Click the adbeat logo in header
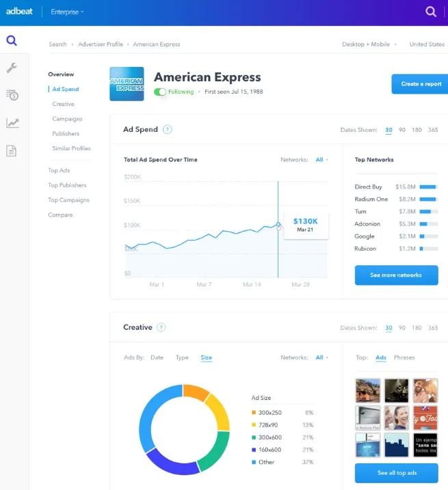448x490 pixels. (x=19, y=12)
